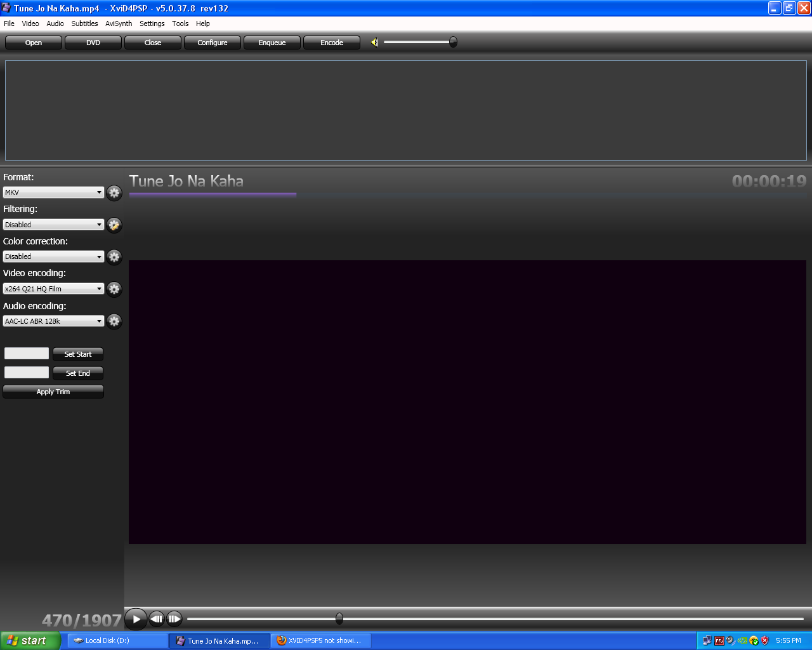812x650 pixels.
Task: Click the Set End button
Action: (x=78, y=373)
